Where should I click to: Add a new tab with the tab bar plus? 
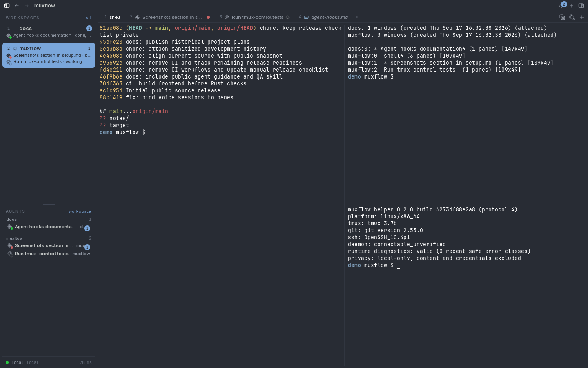(x=582, y=17)
